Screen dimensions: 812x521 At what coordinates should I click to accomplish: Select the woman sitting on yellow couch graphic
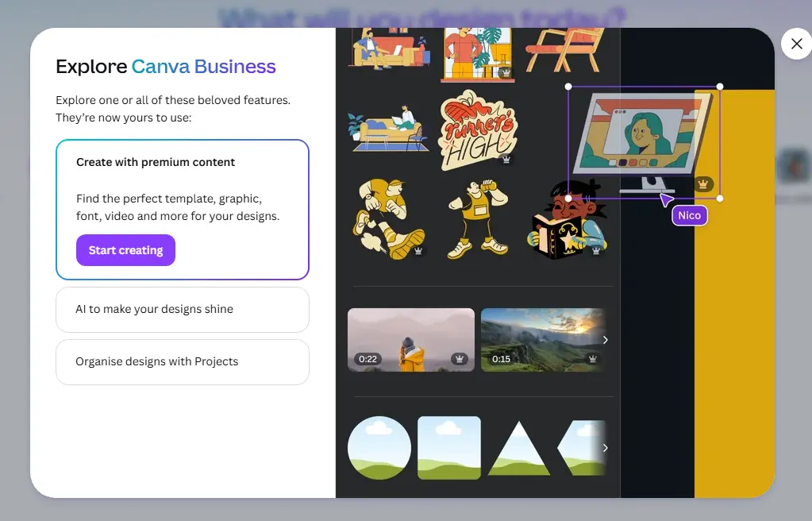389,128
